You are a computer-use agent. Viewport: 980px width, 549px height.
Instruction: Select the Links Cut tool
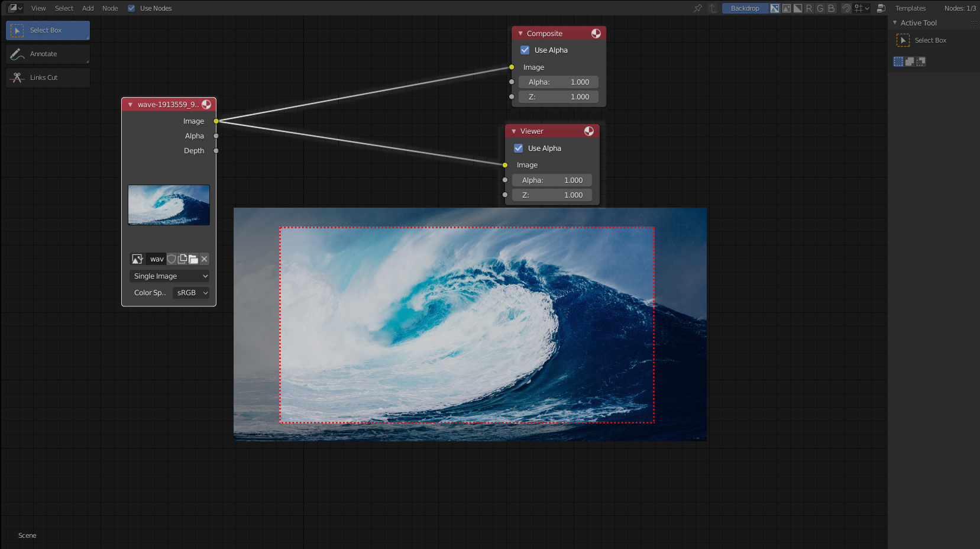pos(48,77)
